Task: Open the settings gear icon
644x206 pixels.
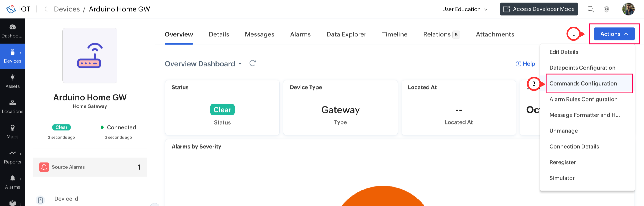Action: (x=606, y=9)
